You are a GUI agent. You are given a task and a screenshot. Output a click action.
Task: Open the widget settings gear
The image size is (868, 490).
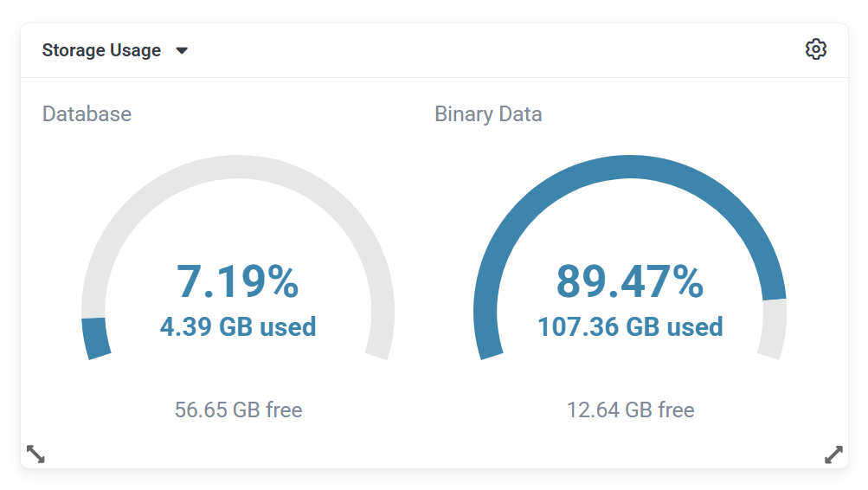click(x=815, y=49)
